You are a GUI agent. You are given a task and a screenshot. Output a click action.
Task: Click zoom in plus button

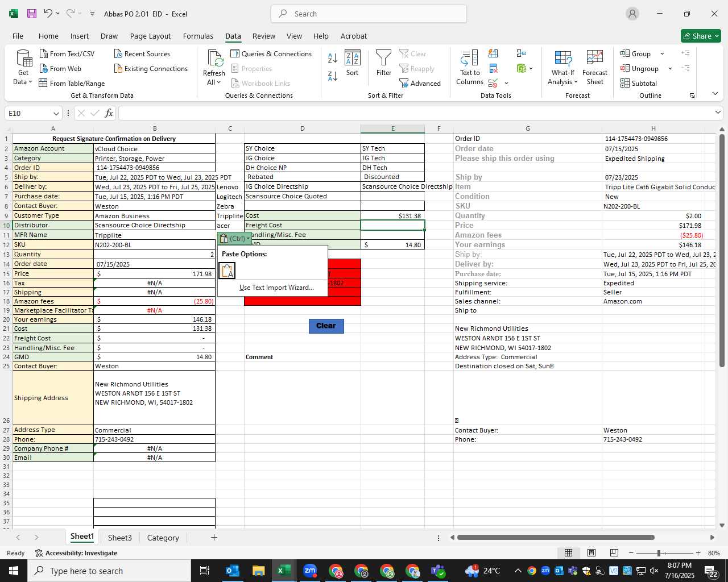tap(698, 553)
